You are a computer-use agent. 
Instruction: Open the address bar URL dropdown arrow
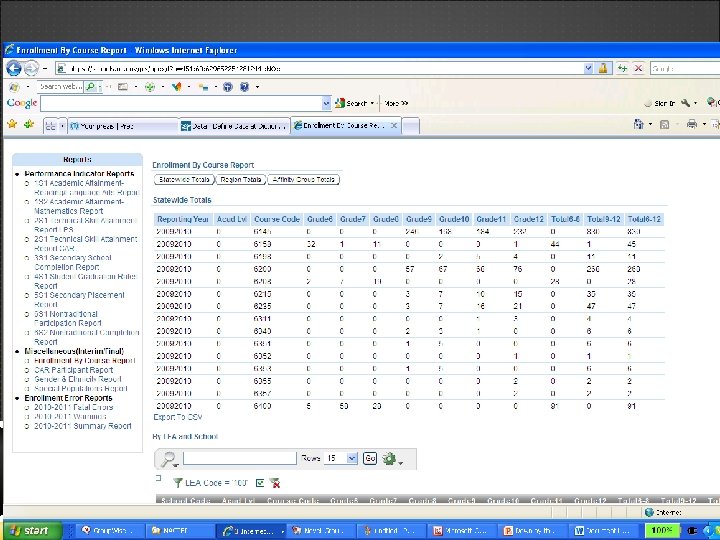click(x=588, y=68)
